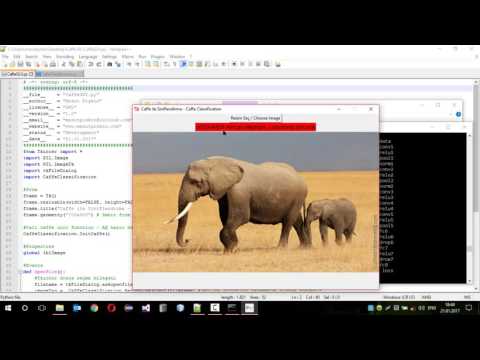Switch to command prompt taskbar icon
Image resolution: width=480 pixels, height=360 pixels.
coord(232,308)
